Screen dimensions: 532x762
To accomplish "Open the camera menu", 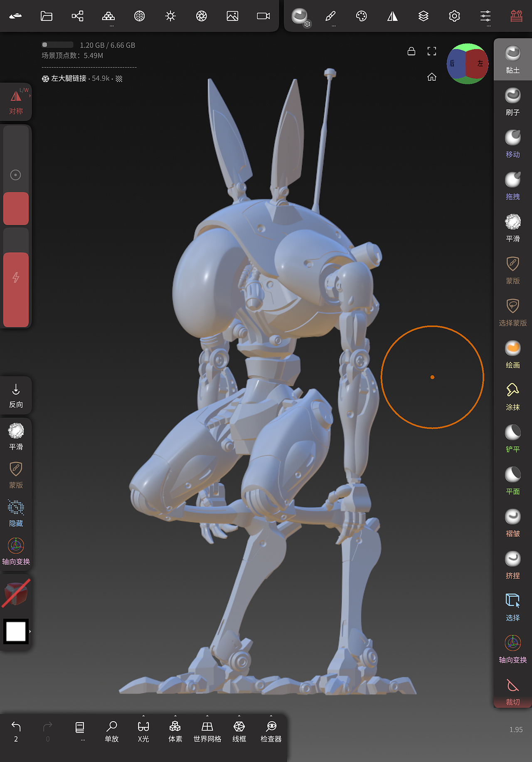I will [x=264, y=16].
